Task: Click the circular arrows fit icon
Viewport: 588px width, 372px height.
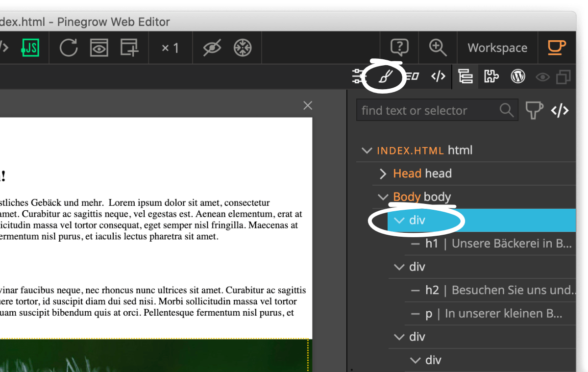Action: click(243, 48)
